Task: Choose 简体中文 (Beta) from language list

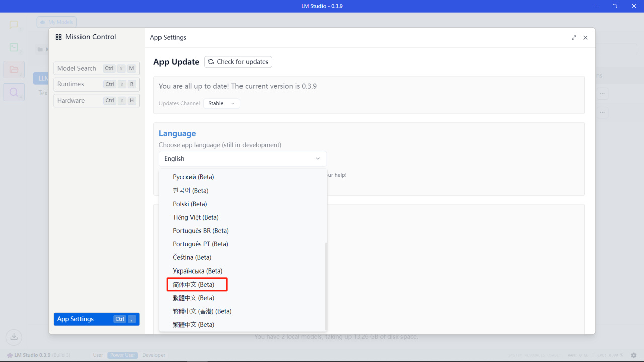Action: click(243, 285)
